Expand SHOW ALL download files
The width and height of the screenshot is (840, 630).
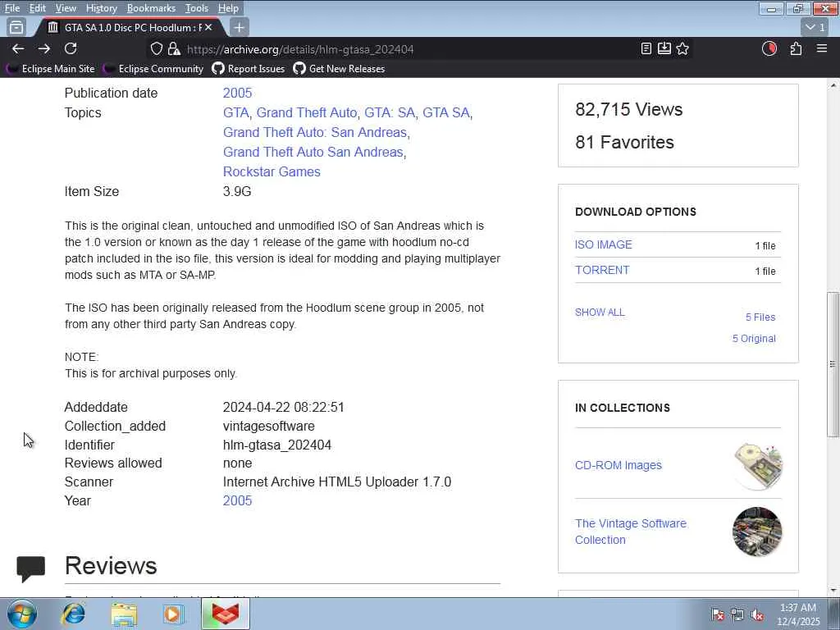click(600, 313)
